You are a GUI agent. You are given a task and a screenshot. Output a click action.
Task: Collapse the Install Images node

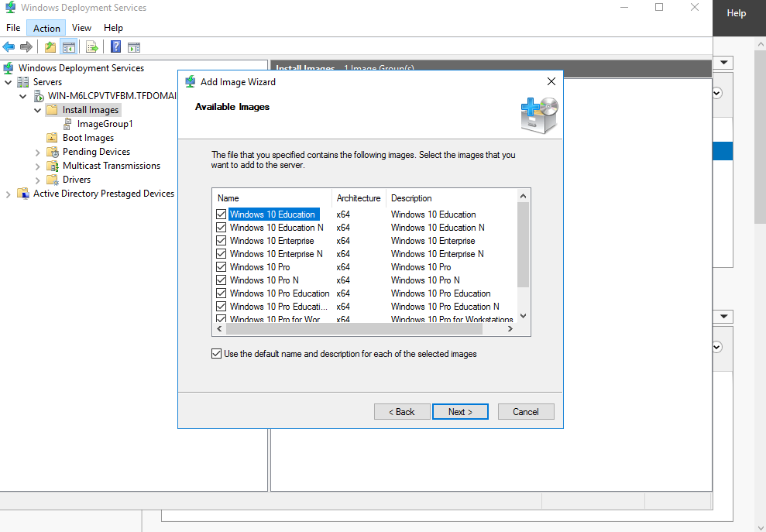[38, 111]
